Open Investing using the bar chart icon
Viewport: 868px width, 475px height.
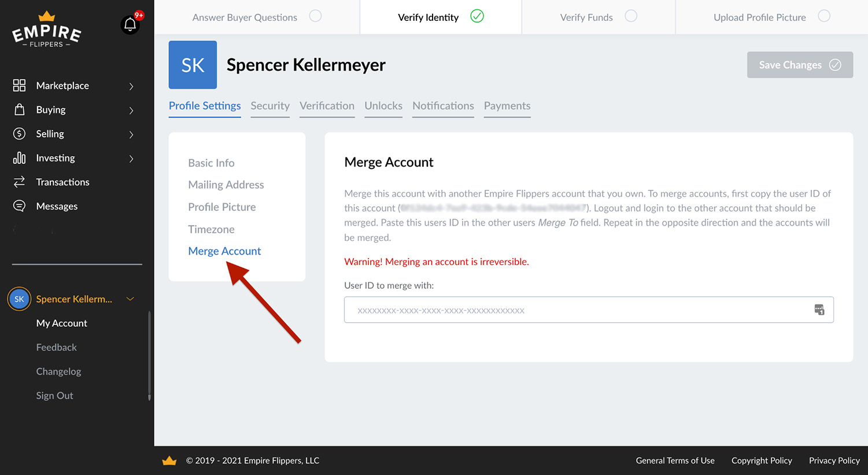[19, 157]
